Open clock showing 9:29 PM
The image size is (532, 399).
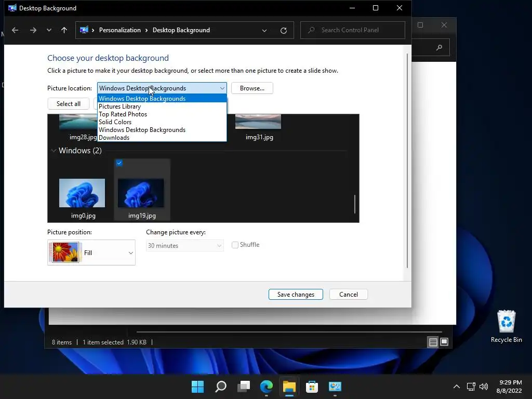point(509,387)
